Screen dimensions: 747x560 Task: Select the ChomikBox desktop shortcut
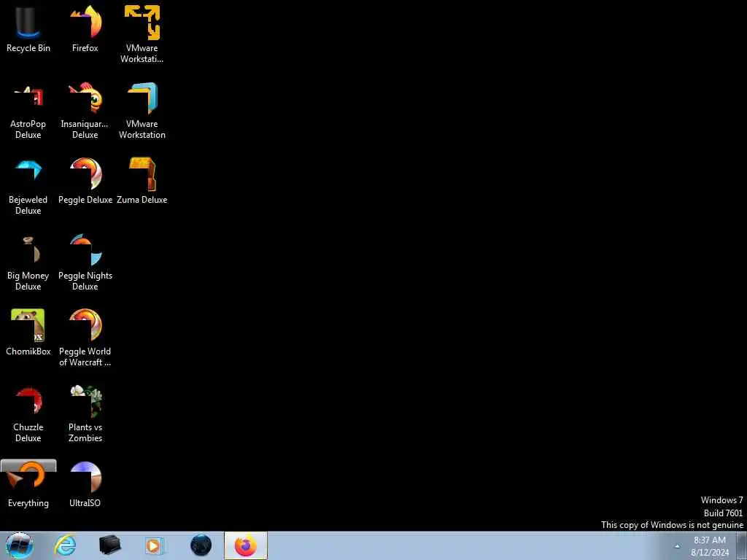tap(28, 332)
